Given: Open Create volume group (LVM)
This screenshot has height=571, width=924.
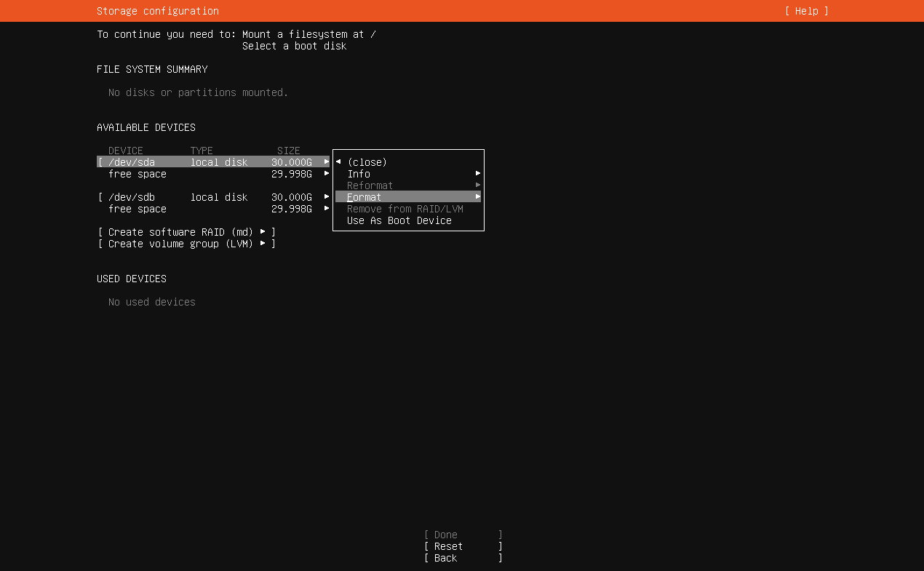Looking at the screenshot, I should 186,244.
